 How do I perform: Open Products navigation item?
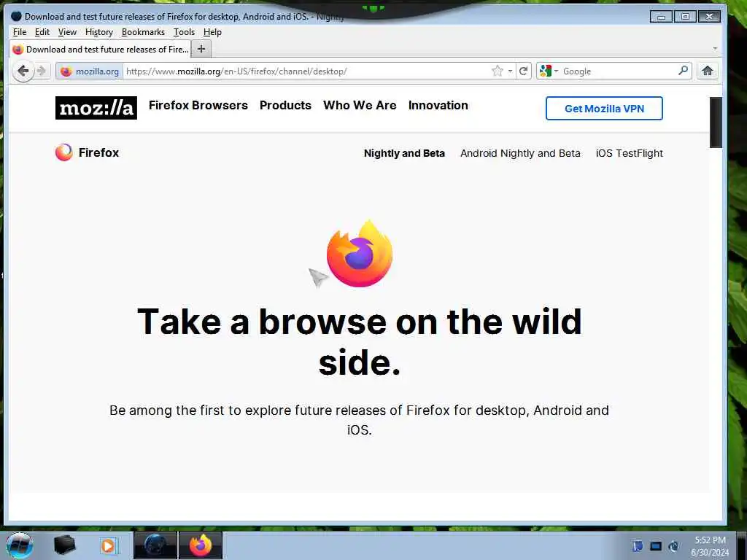click(285, 105)
